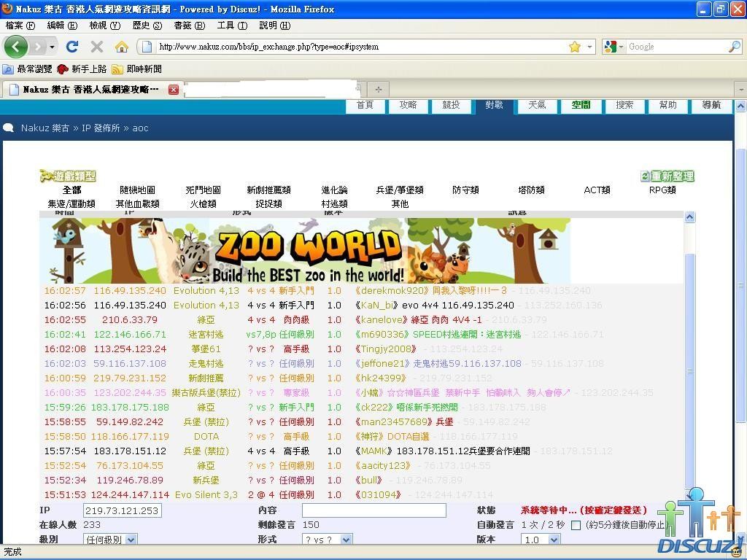Open the 歷史 menu
This screenshot has width=747, height=560.
[x=147, y=26]
